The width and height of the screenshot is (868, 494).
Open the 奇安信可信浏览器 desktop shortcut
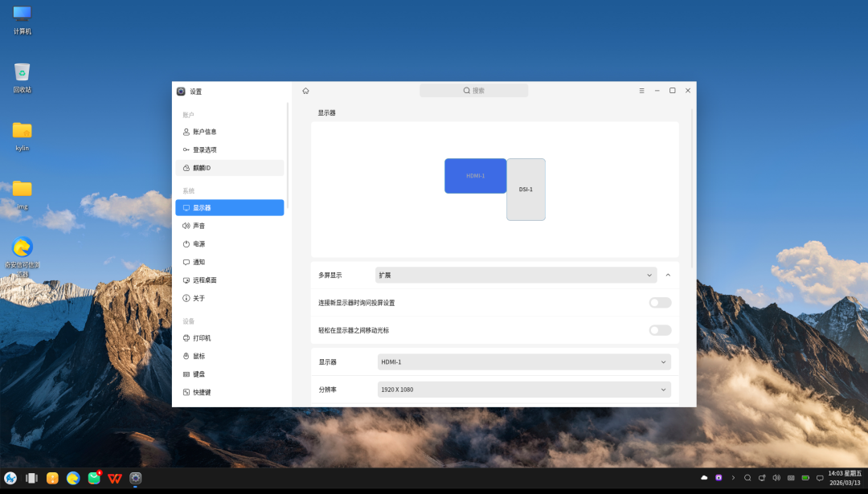(x=23, y=257)
